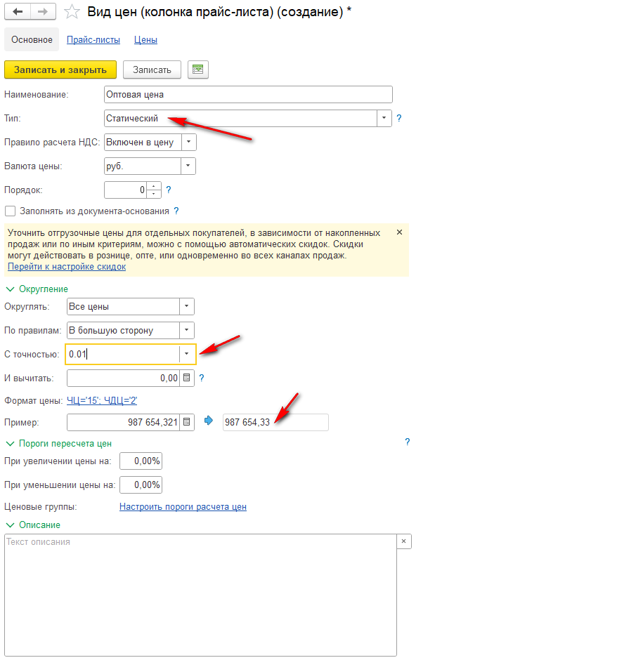Open calculator icon in И вычитать field
The width and height of the screenshot is (617, 672).
(186, 378)
